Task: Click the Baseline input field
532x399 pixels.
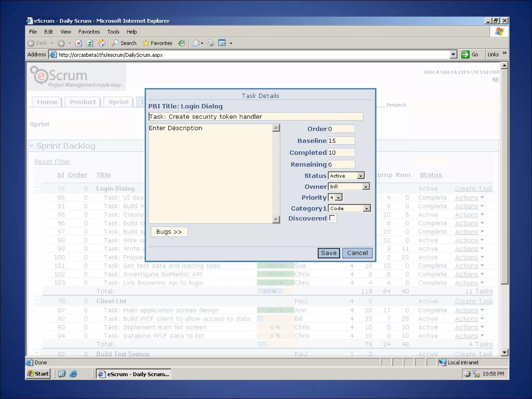Action: coord(341,141)
